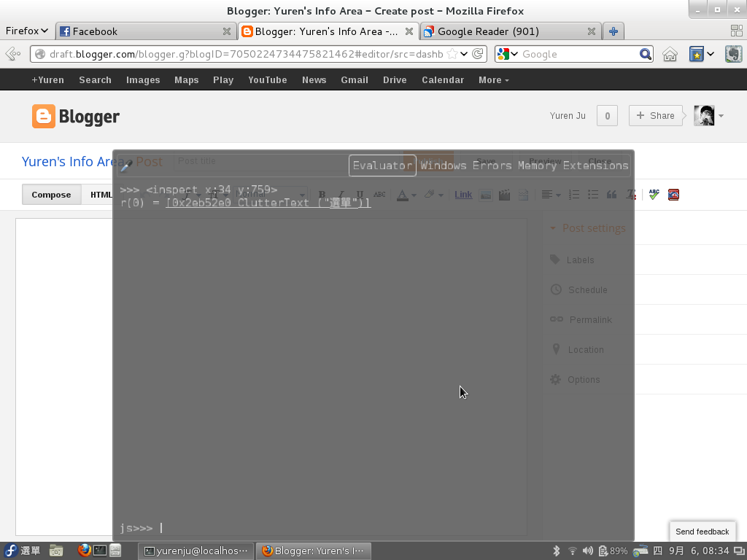Open Gmail in the Google bar

point(355,80)
